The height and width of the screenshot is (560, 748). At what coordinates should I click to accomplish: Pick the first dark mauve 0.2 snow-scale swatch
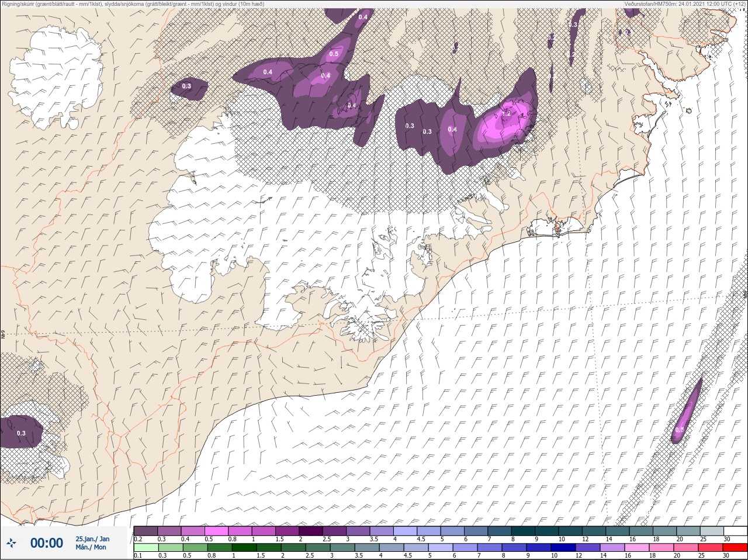click(x=146, y=531)
